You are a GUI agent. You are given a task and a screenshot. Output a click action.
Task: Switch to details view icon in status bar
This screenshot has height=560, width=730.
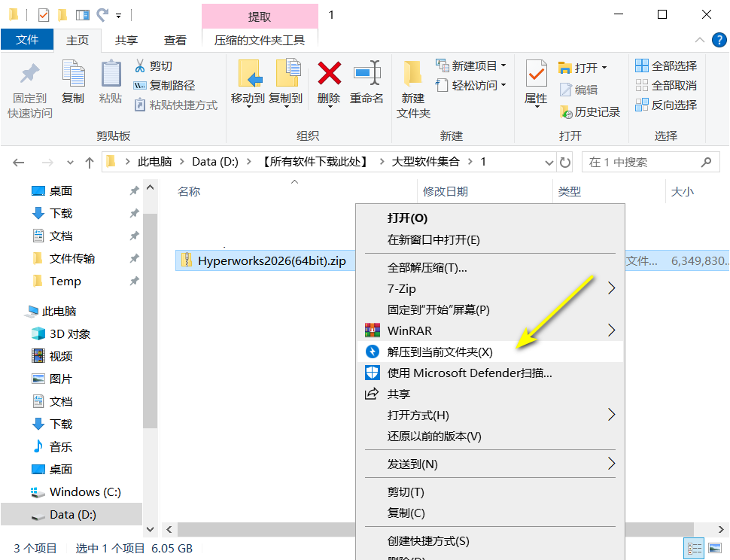[694, 549]
